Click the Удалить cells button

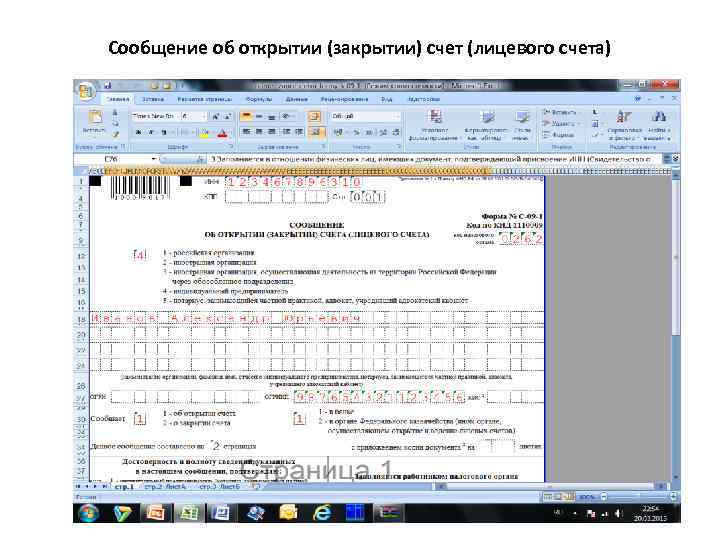(x=561, y=124)
